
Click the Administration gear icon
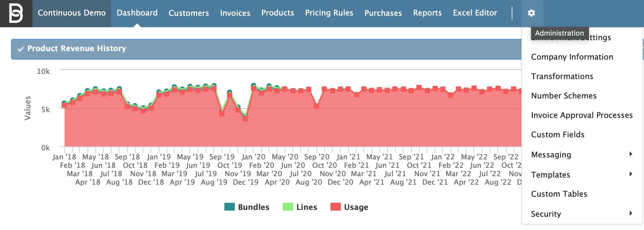[531, 13]
